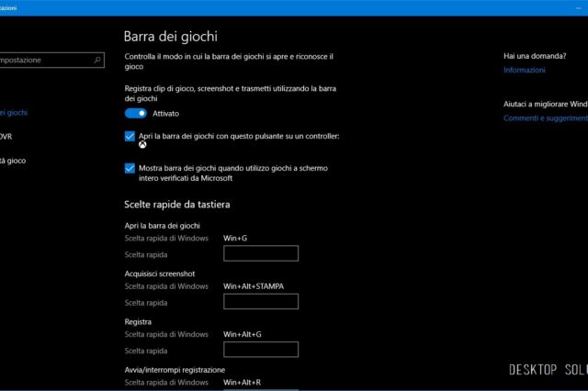Click the 'Scelte rapide da tastiera' heading
Viewport: 588px width, 391px height.
tap(177, 205)
